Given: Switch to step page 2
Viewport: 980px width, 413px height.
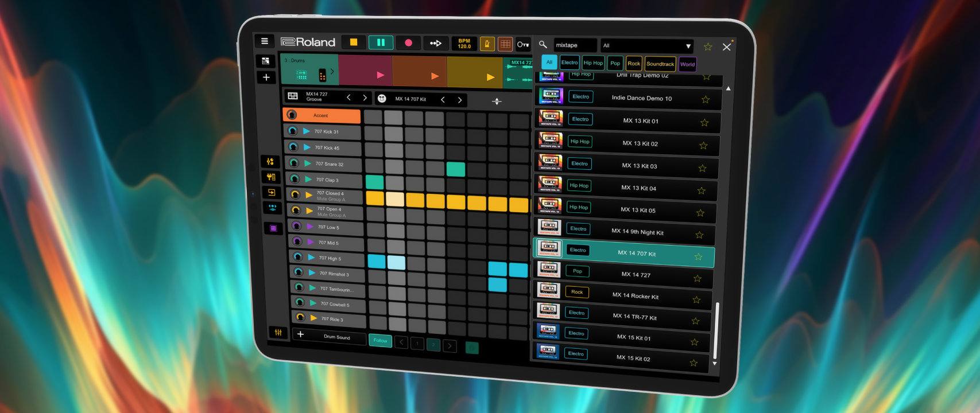Looking at the screenshot, I should pos(433,345).
